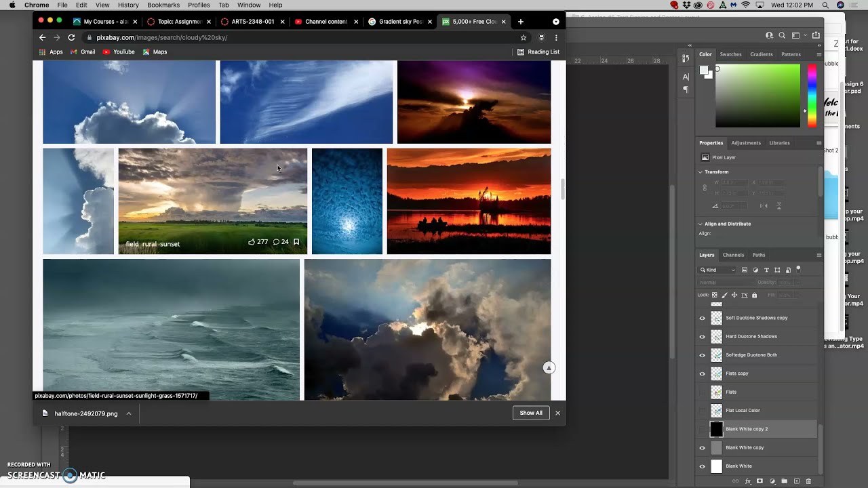Click the delete layer trash icon
868x488 pixels.
(x=808, y=481)
